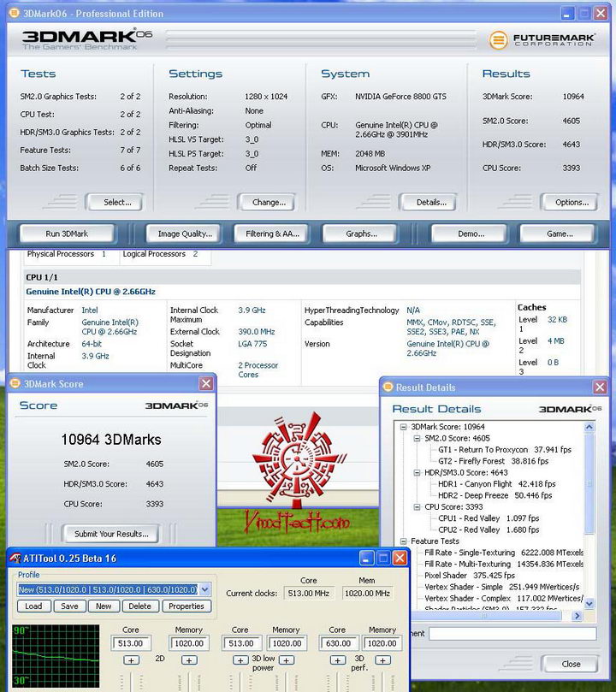The image size is (616, 692).
Task: Close the Result Details window with the X
Action: click(x=600, y=387)
